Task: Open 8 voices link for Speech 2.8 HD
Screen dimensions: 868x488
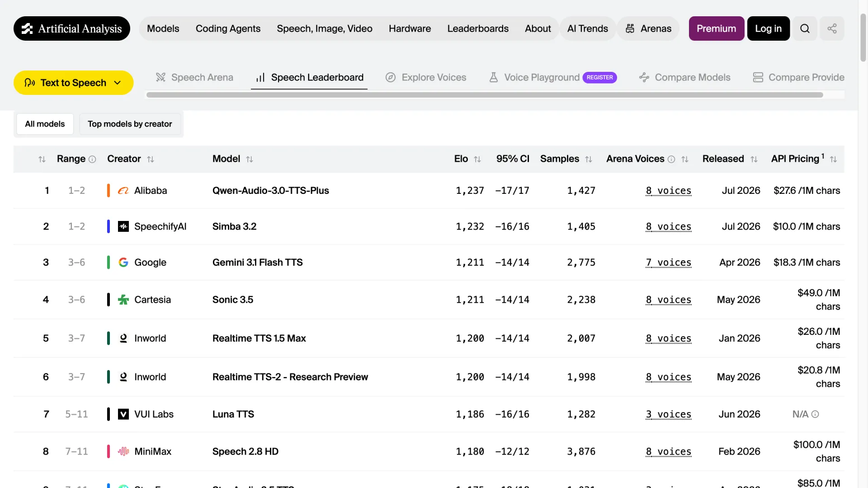Action: pyautogui.click(x=669, y=451)
